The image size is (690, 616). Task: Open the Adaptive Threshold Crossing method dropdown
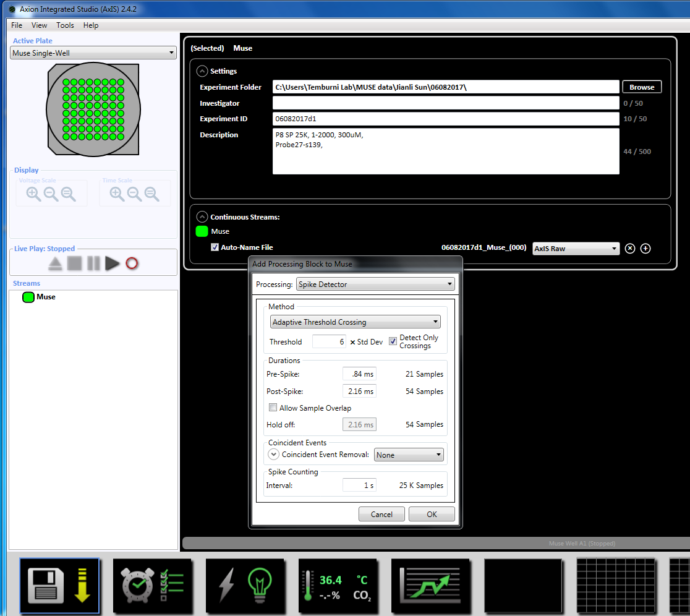(356, 322)
